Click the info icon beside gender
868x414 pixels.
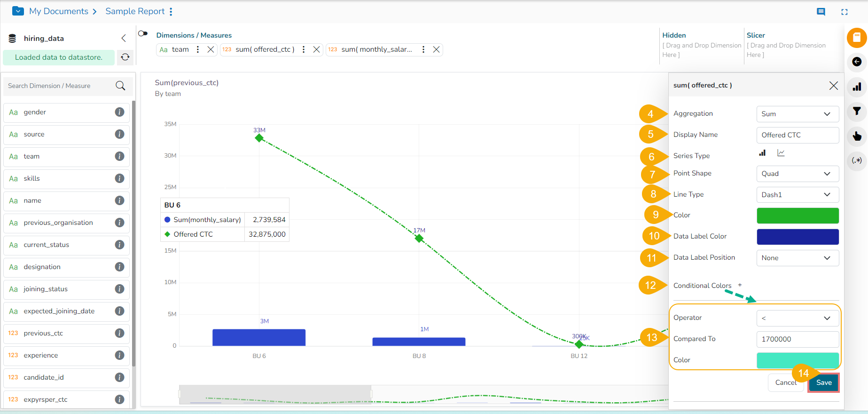coord(119,112)
